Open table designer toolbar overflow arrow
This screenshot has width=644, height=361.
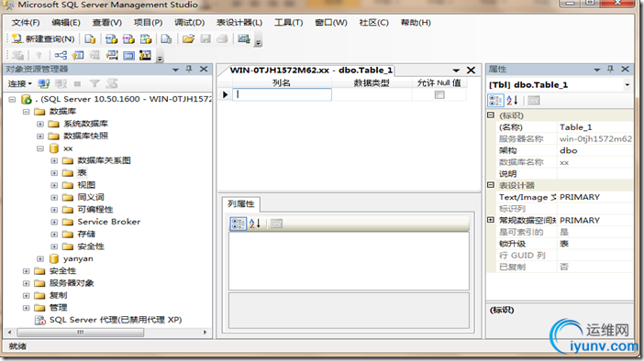click(161, 57)
